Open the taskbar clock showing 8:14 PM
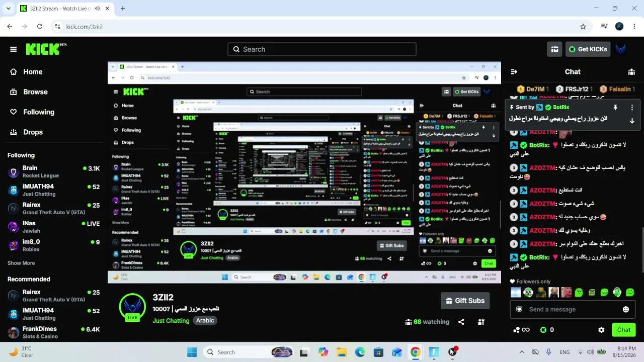Image resolution: width=644 pixels, height=362 pixels. tap(623, 352)
